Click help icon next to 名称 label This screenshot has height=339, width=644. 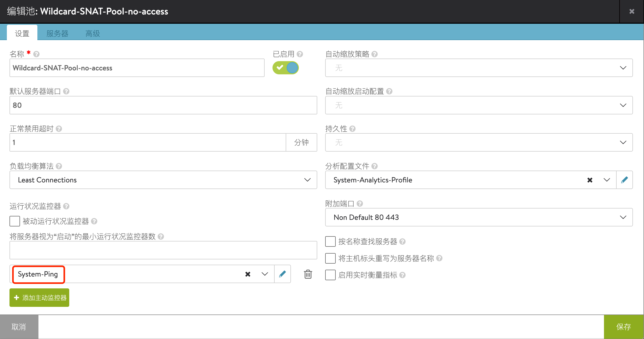point(36,54)
